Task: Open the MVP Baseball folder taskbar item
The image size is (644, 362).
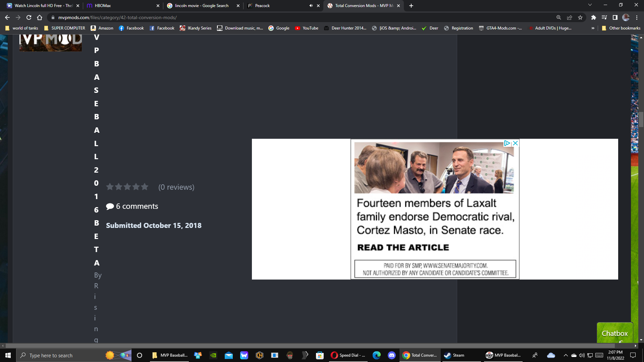Action: 170,355
